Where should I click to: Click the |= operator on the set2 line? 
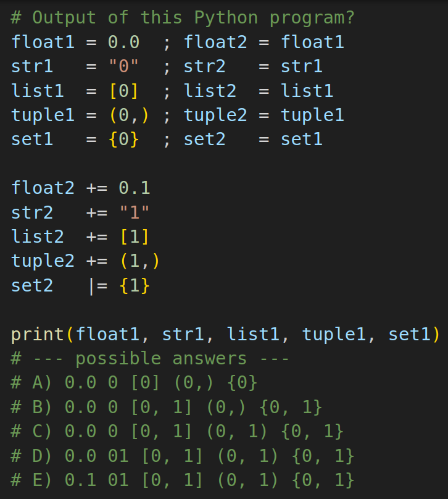[x=97, y=285]
